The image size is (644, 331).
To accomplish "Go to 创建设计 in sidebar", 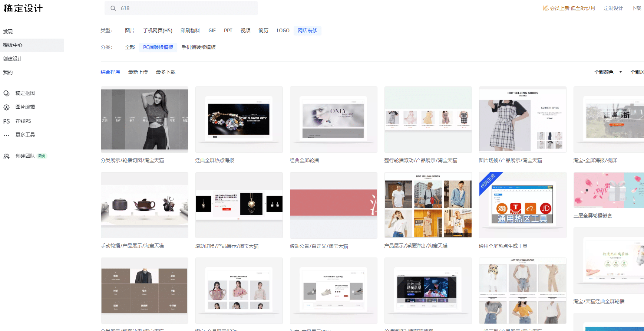I will click(13, 59).
